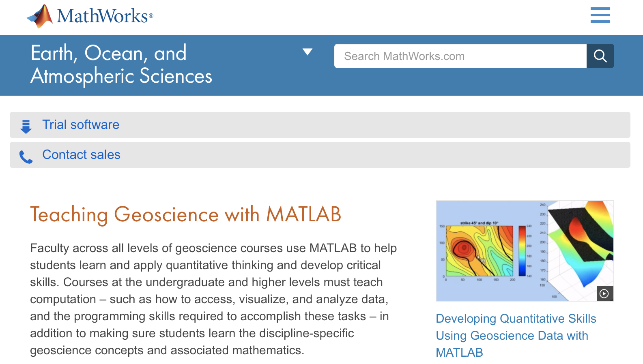
Task: Click the rainbow color bar in the thumbnail
Action: 522,251
